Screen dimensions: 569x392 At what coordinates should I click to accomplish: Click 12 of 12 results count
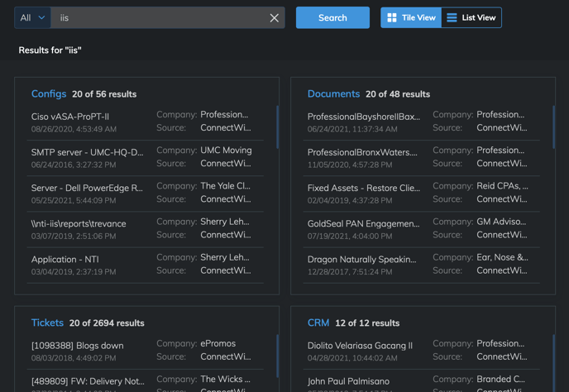point(367,323)
